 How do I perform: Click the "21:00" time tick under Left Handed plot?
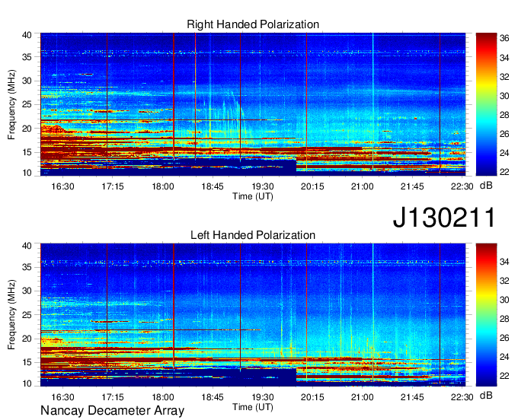pyautogui.click(x=362, y=397)
